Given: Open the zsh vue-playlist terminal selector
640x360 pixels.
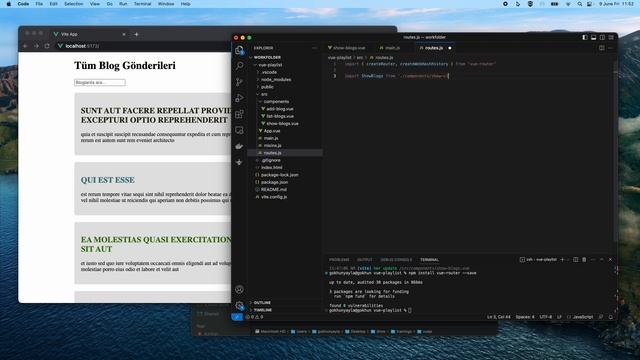Looking at the screenshot, I should pos(538,260).
